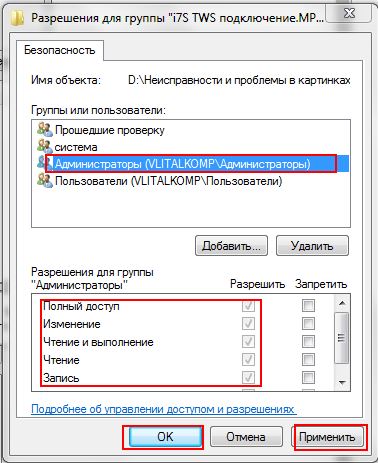Screen dimensions: 378x463
Task: Click the Применить button
Action: (x=328, y=437)
